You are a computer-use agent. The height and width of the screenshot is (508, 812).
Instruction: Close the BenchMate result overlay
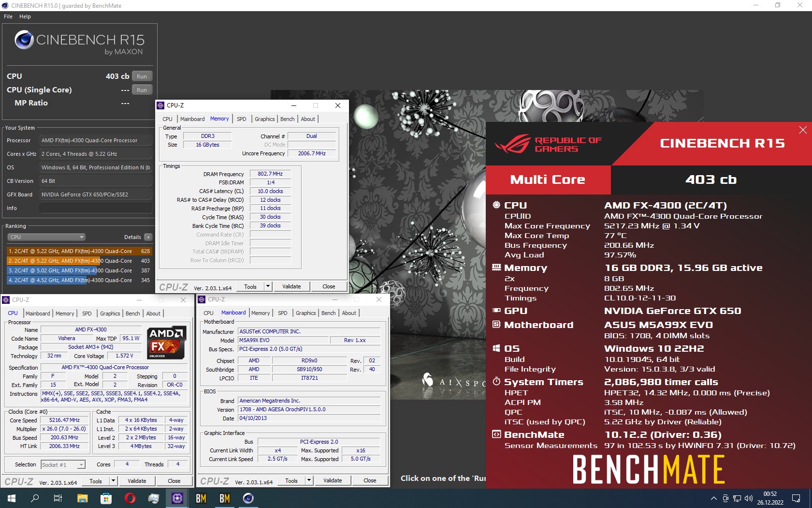(803, 130)
